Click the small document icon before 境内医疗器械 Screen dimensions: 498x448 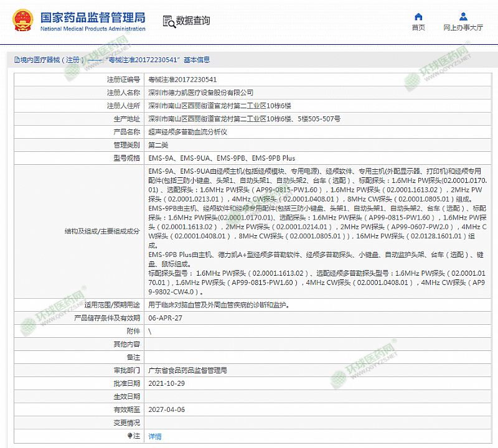point(17,60)
